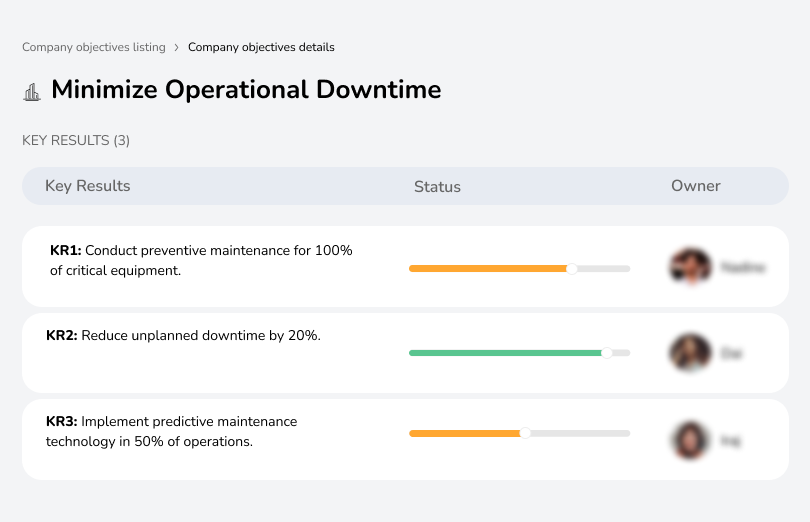Screen dimensions: 810x522
Task: Click the blurred owner name in KR3 row
Action: (730, 441)
